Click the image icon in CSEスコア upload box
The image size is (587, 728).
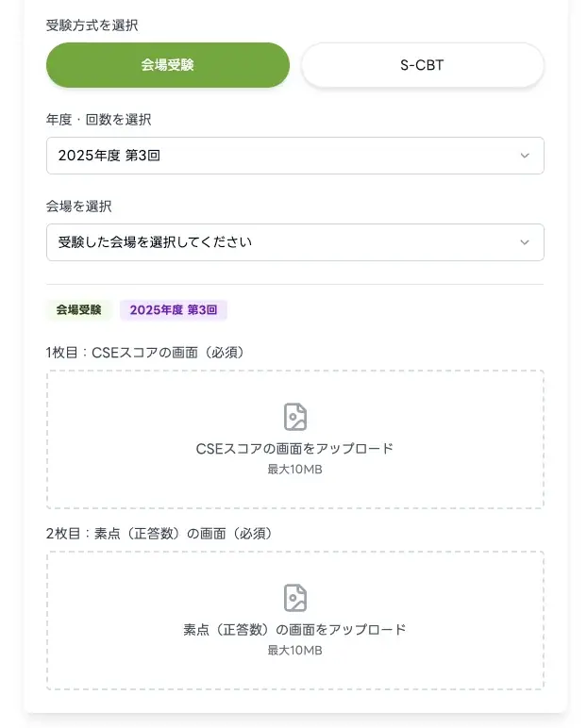click(x=295, y=417)
